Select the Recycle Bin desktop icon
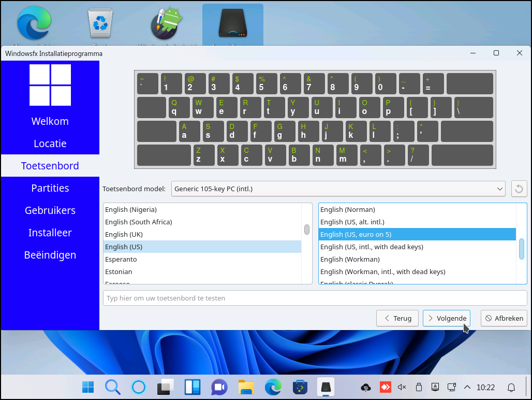 (100, 23)
